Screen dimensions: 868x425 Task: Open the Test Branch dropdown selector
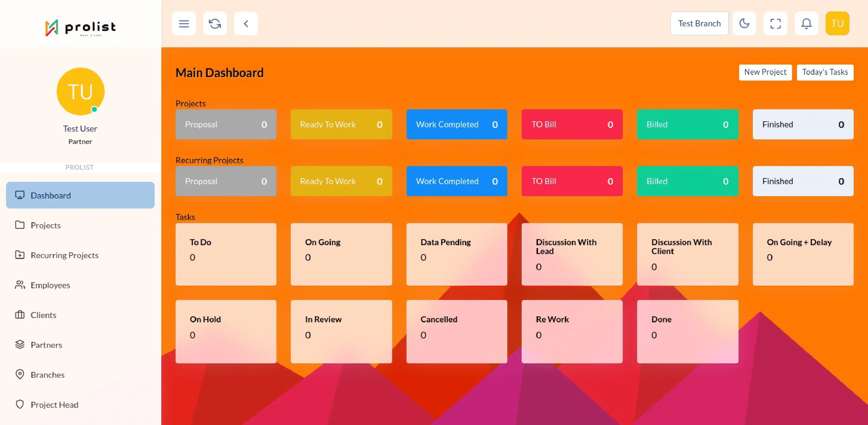[699, 23]
